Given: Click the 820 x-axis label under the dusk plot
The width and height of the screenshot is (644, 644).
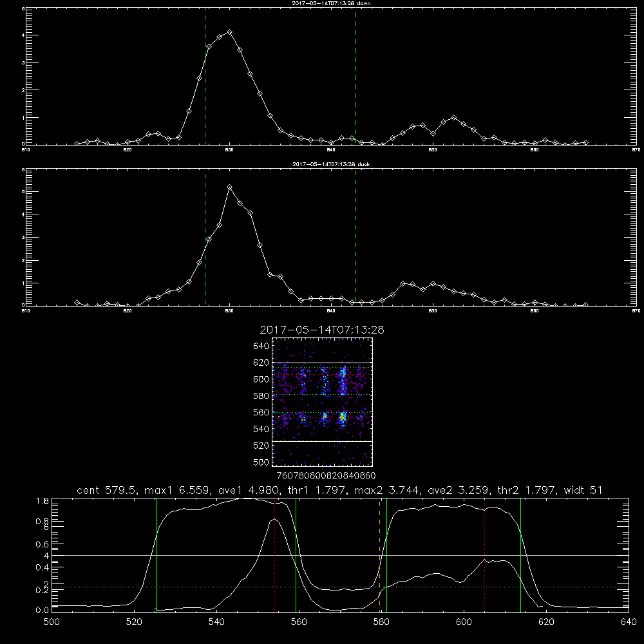Looking at the screenshot, I should (128, 311).
